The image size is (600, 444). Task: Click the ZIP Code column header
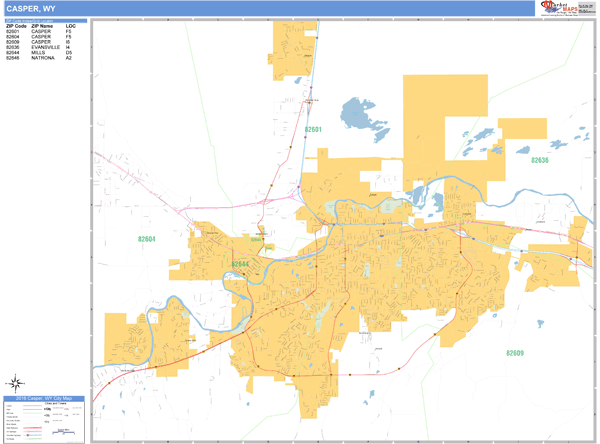pyautogui.click(x=16, y=25)
